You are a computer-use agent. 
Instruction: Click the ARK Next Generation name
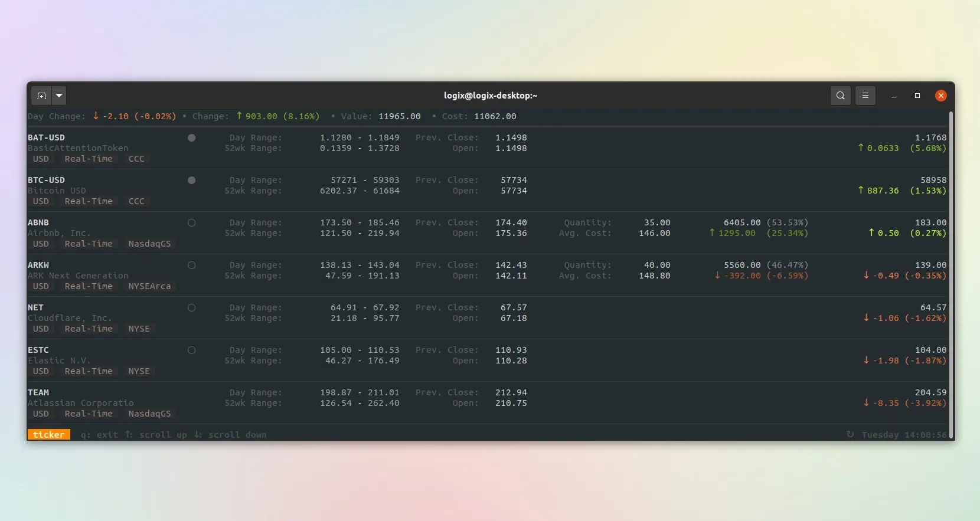tap(78, 276)
